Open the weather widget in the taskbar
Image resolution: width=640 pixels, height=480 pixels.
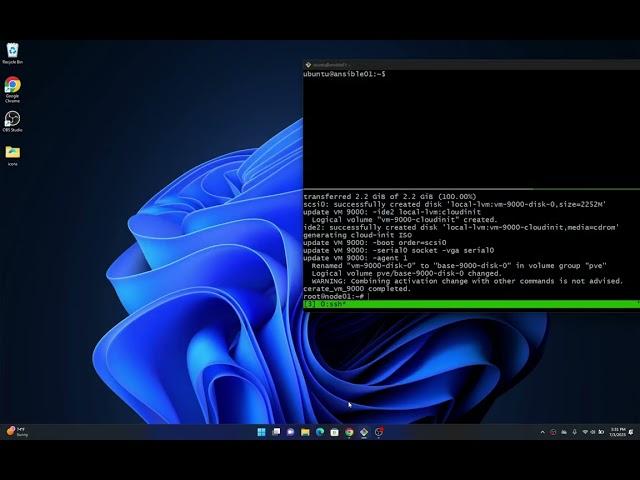[x=17, y=432]
